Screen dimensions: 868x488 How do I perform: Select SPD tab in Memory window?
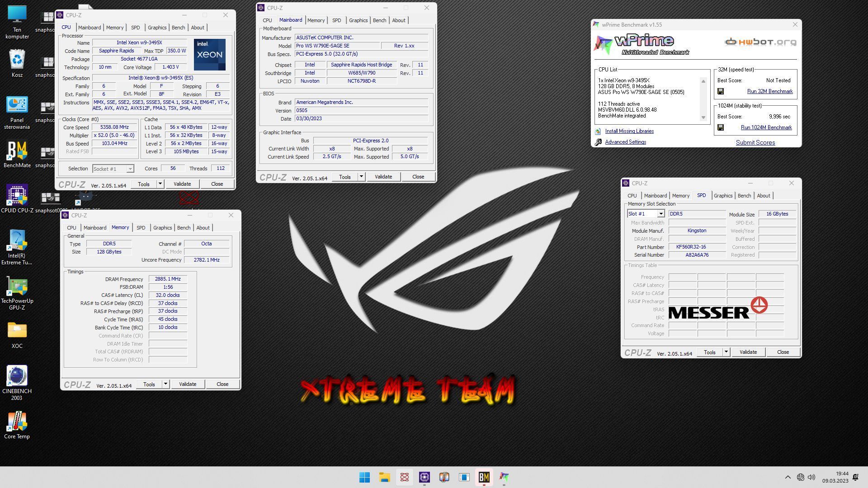(141, 228)
